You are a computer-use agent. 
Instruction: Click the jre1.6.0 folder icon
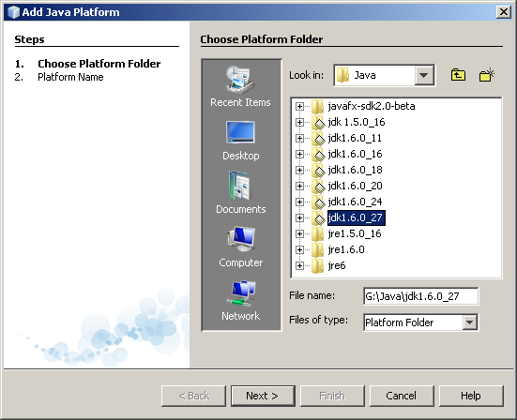(x=317, y=249)
